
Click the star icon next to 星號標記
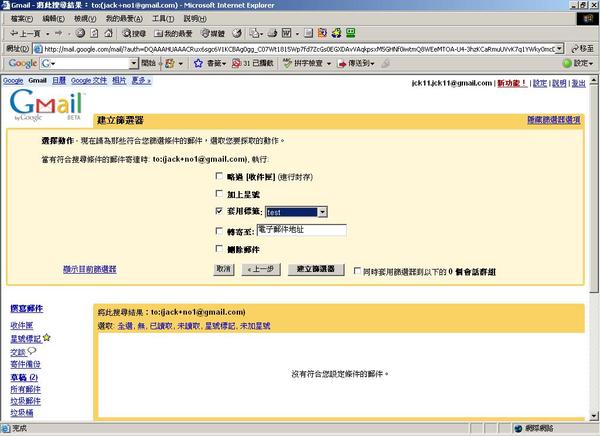(47, 338)
